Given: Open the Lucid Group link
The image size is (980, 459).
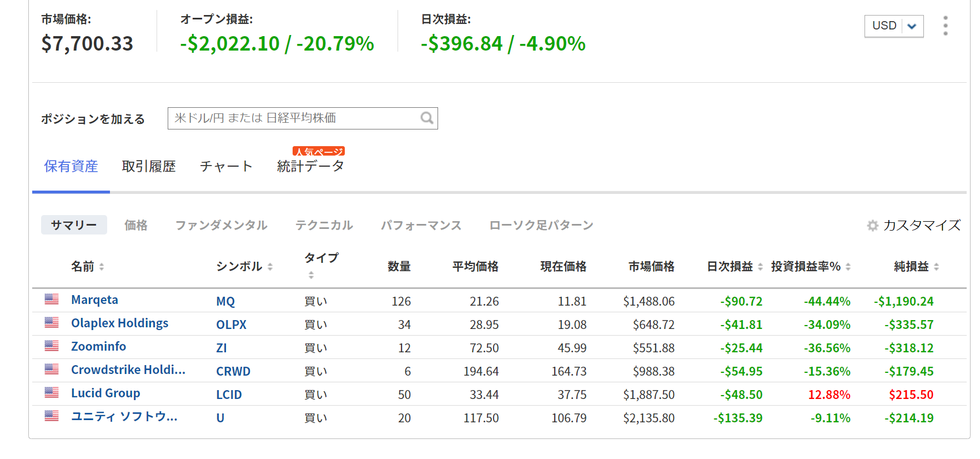Looking at the screenshot, I should click(x=105, y=393).
